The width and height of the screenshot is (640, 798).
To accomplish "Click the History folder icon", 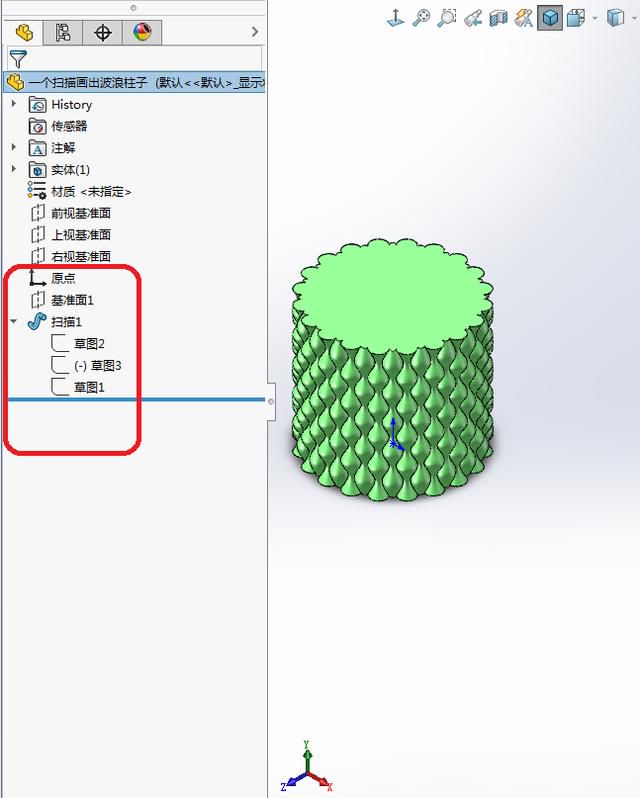I will click(38, 105).
